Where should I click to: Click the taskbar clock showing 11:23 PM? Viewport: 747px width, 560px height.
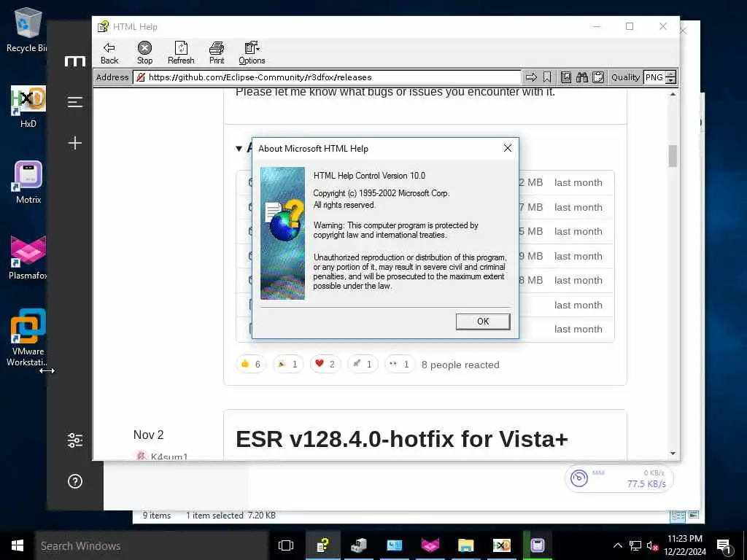684,545
